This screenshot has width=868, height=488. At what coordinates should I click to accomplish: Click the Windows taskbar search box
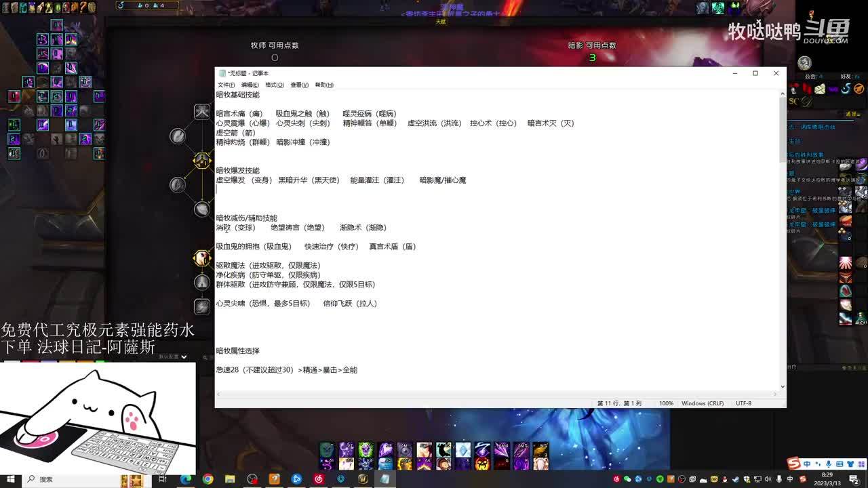pyautogui.click(x=68, y=479)
